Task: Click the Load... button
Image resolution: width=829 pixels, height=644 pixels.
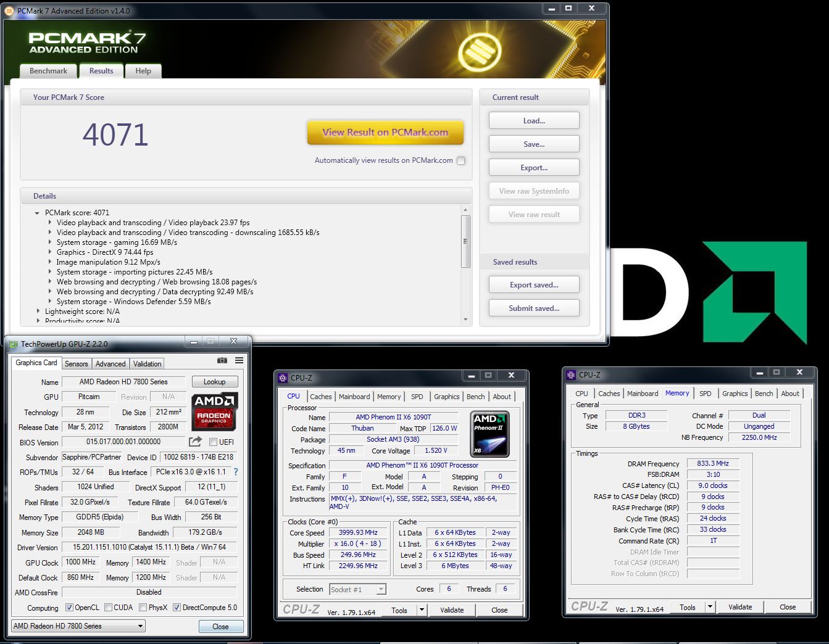Action: pos(534,121)
